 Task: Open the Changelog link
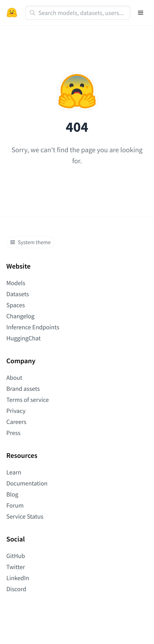[x=20, y=316]
